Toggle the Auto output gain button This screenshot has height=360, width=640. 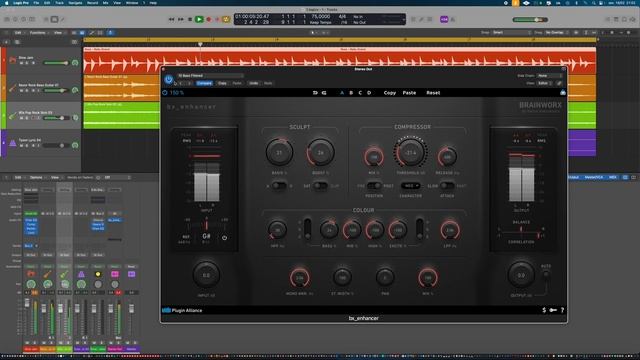tap(546, 274)
